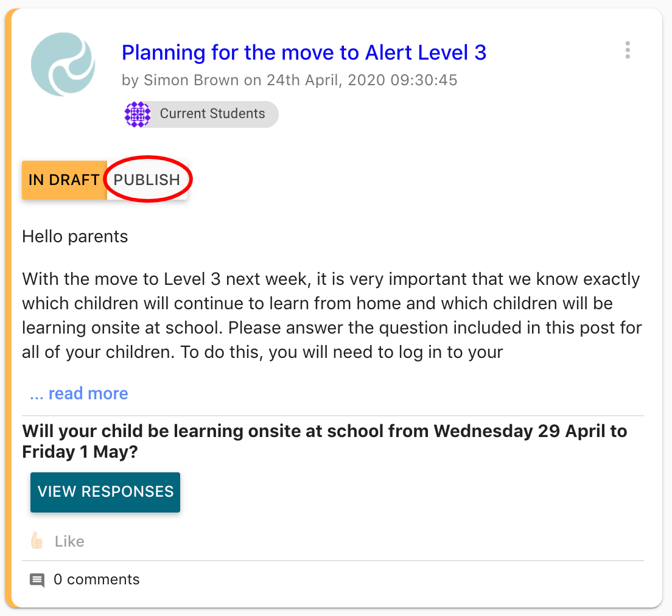This screenshot has width=672, height=616.
Task: Select the Current Students chip label
Action: 212,114
